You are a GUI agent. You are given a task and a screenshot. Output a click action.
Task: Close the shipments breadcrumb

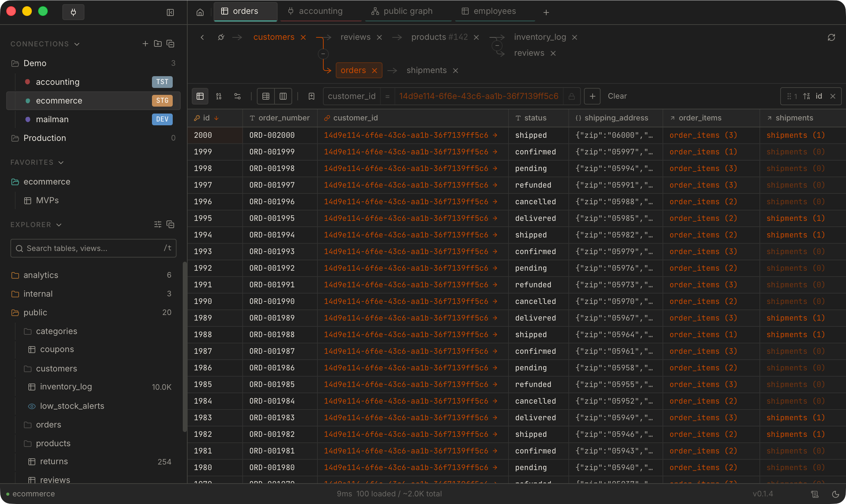pos(456,71)
